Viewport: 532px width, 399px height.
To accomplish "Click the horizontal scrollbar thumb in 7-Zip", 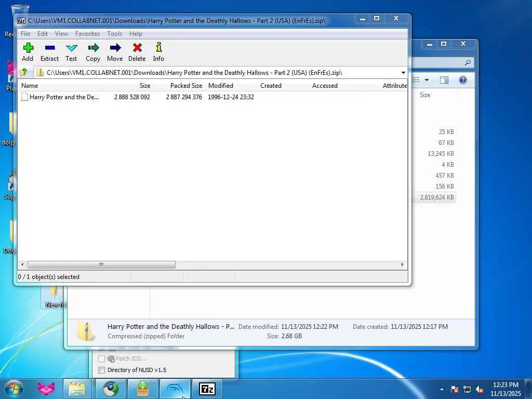I will click(x=101, y=264).
